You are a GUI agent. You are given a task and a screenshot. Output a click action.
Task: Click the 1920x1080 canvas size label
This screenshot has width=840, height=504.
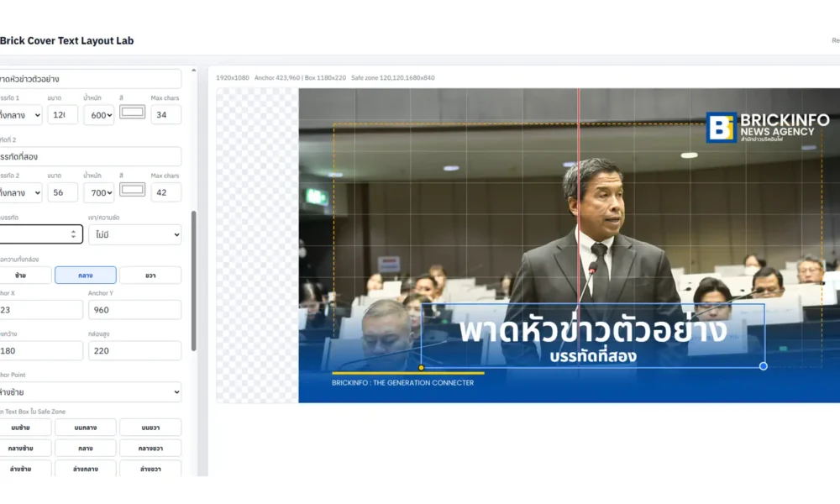click(233, 77)
